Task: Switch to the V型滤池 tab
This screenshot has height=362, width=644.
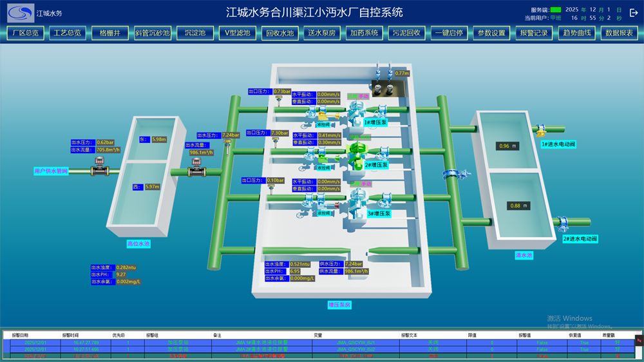Action: pyautogui.click(x=238, y=33)
